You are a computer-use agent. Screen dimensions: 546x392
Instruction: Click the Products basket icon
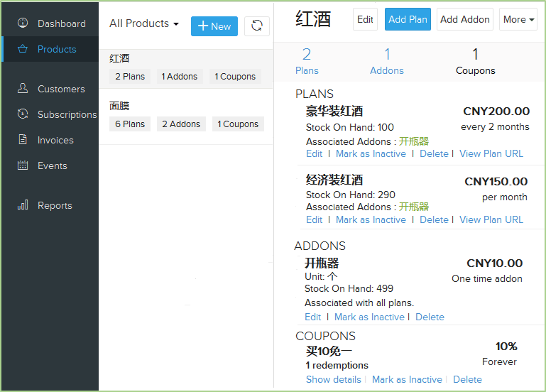point(23,49)
